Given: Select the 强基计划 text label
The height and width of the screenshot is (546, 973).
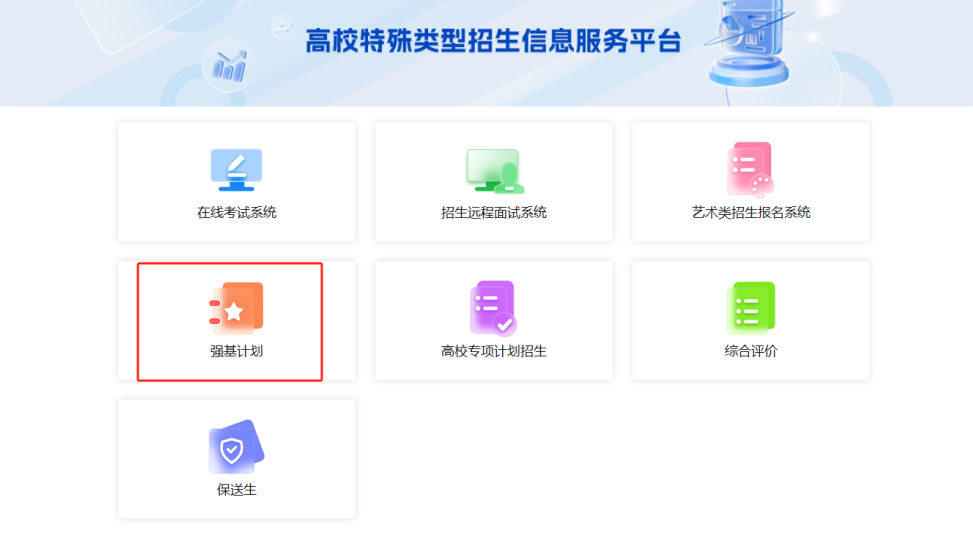Looking at the screenshot, I should [236, 352].
